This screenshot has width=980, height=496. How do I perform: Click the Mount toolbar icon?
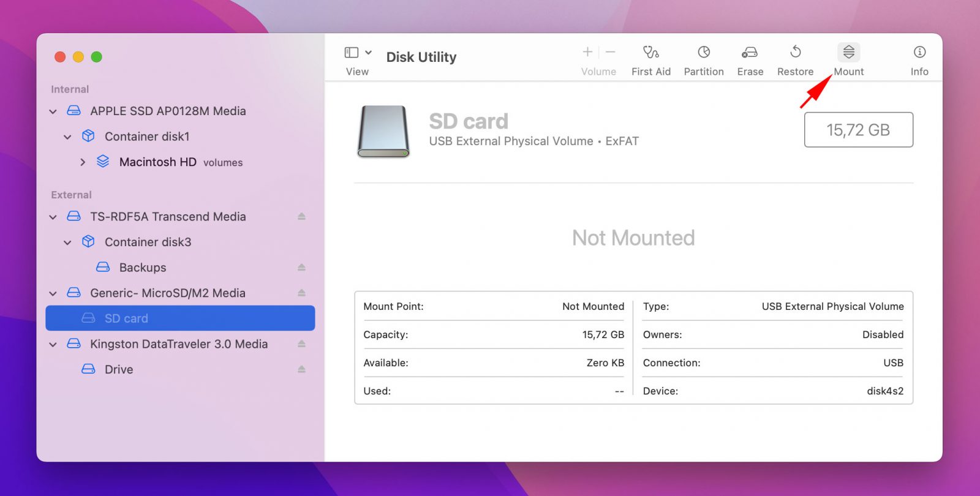pyautogui.click(x=848, y=52)
